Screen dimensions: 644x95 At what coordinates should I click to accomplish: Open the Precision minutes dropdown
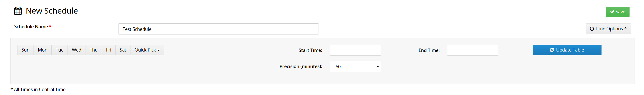click(x=355, y=66)
